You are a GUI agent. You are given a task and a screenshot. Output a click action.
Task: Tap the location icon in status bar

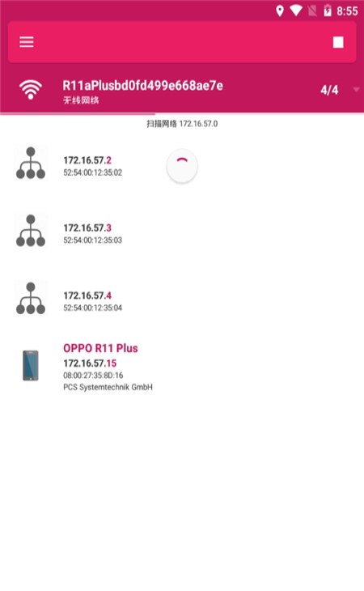pyautogui.click(x=280, y=11)
